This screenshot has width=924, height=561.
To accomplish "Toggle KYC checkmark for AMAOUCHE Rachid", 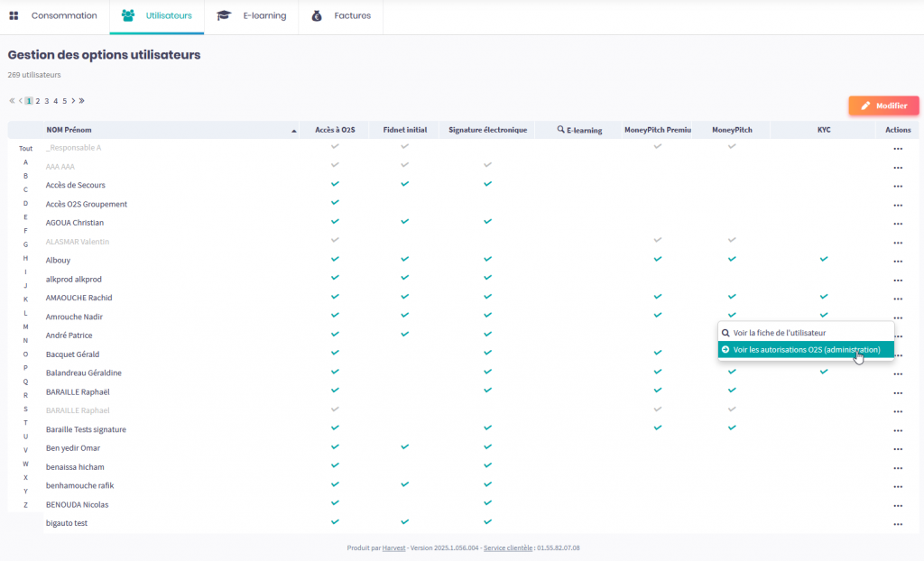I will pyautogui.click(x=823, y=297).
